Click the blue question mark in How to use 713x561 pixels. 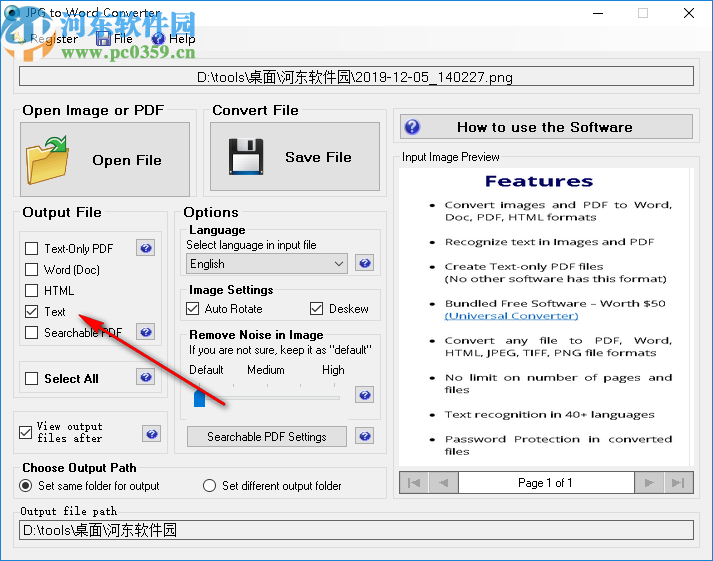[x=412, y=126]
